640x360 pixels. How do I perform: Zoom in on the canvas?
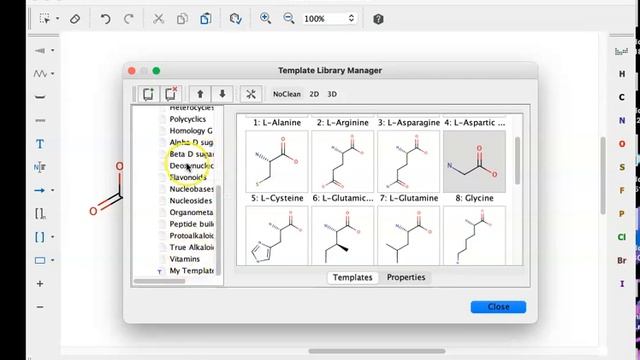[x=265, y=18]
